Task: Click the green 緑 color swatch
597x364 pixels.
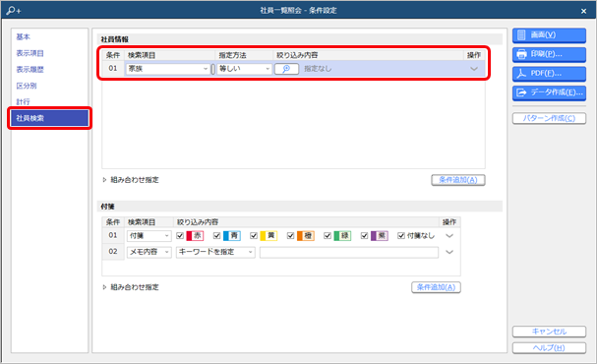Action: point(342,236)
